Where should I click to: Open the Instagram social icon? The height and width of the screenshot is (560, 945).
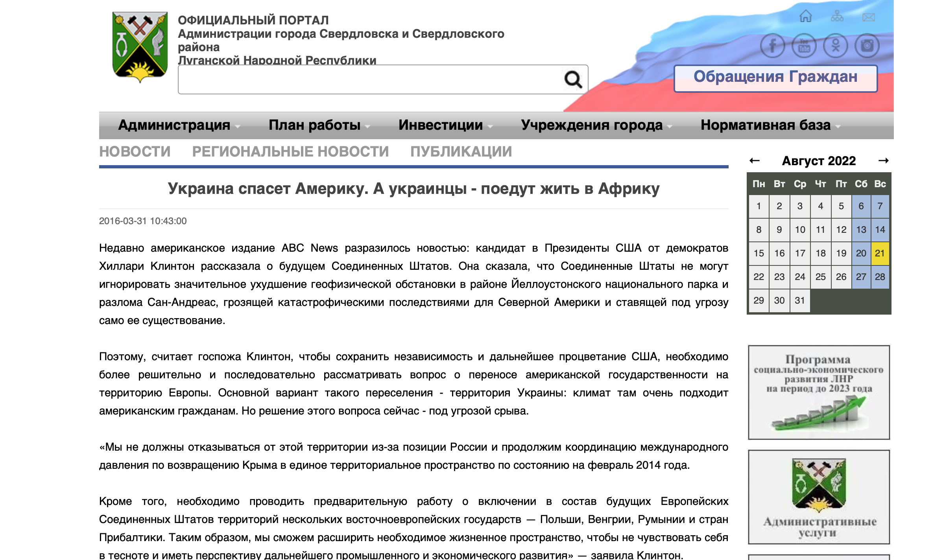(867, 46)
